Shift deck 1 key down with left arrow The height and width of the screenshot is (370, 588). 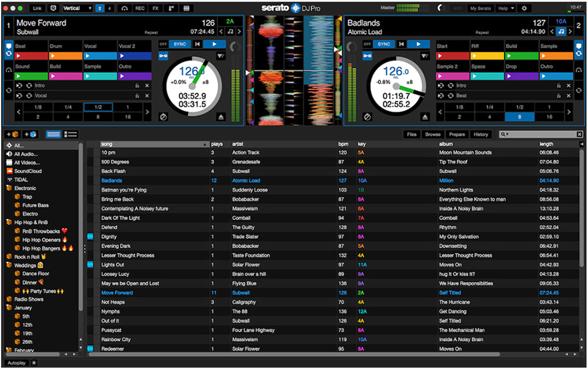coord(221,32)
